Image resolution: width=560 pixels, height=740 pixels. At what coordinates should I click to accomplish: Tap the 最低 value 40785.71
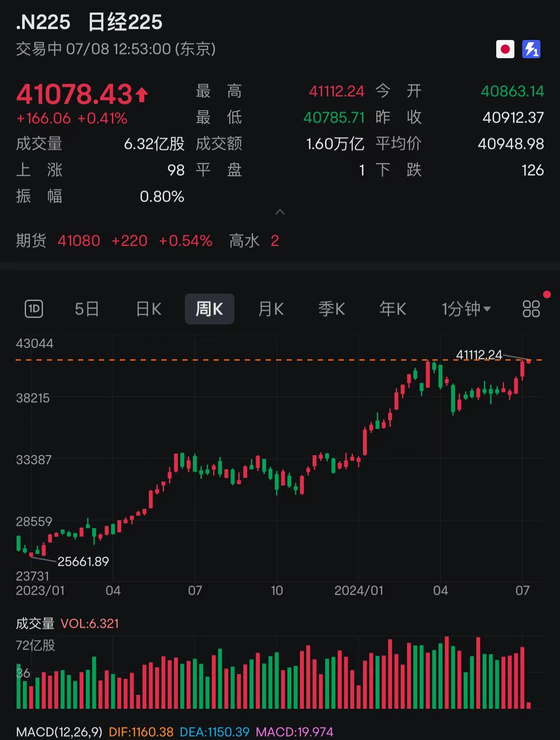[334, 117]
